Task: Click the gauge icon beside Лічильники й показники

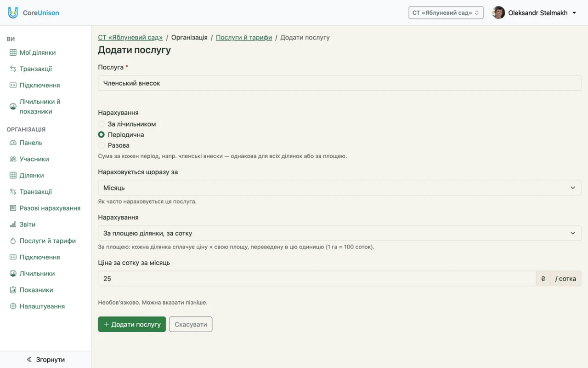Action: (13, 106)
